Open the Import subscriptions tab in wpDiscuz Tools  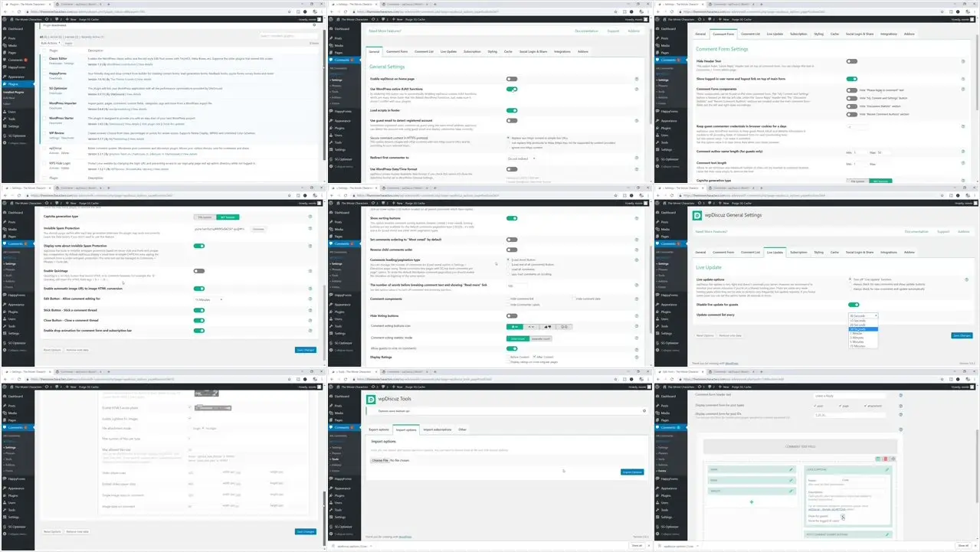[x=437, y=430]
